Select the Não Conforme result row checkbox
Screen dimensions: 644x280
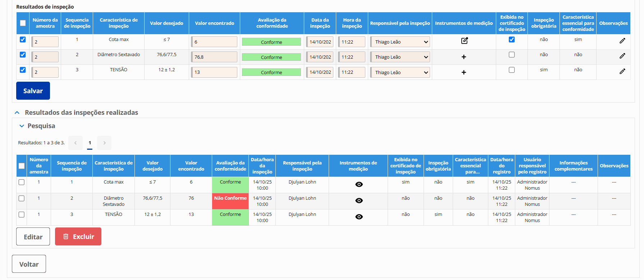tap(22, 198)
